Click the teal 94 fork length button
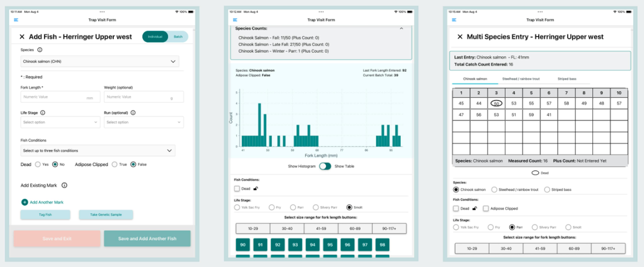This screenshot has height=267, width=644. click(x=312, y=245)
